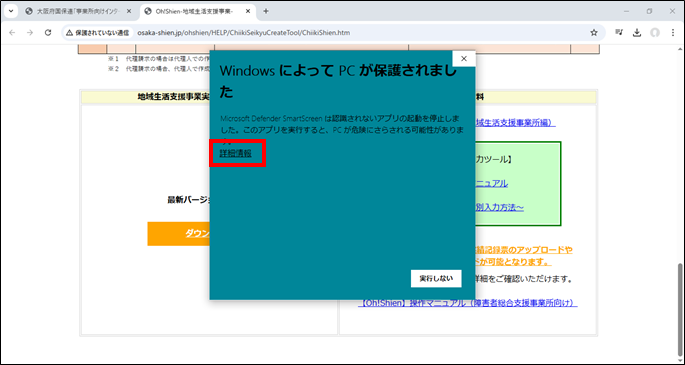This screenshot has height=365, width=685.
Task: Close the ON!Shien tab
Action: coord(248,12)
